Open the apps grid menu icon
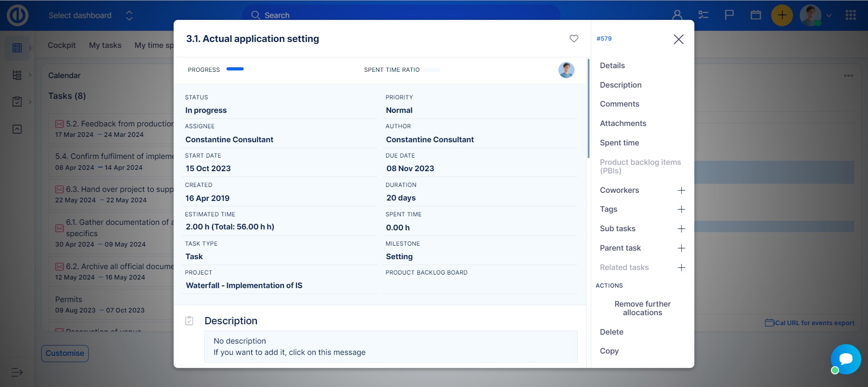This screenshot has height=387, width=868. (x=850, y=15)
